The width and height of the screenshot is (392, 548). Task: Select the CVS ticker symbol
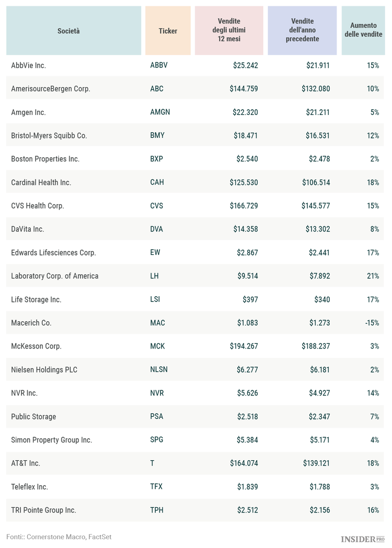pyautogui.click(x=157, y=206)
